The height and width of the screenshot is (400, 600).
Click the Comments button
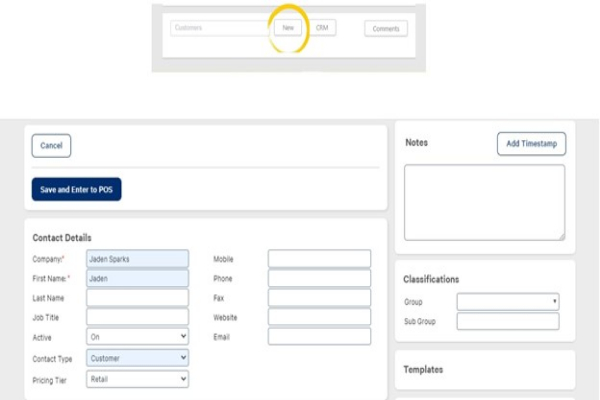(x=385, y=29)
